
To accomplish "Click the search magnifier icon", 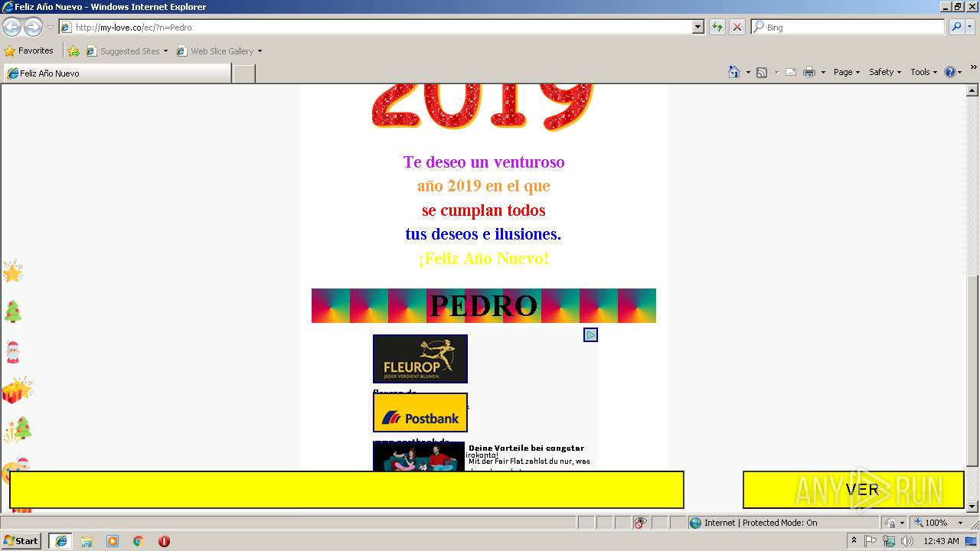I will coord(955,27).
